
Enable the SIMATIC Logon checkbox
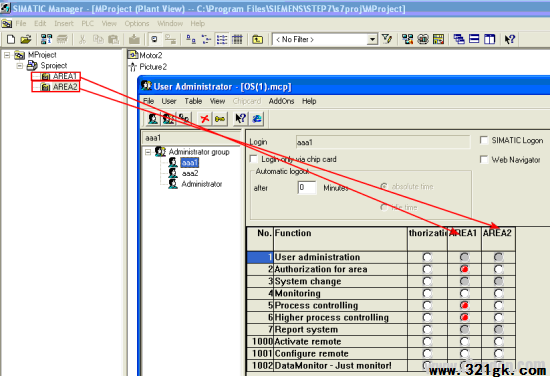[x=484, y=140]
